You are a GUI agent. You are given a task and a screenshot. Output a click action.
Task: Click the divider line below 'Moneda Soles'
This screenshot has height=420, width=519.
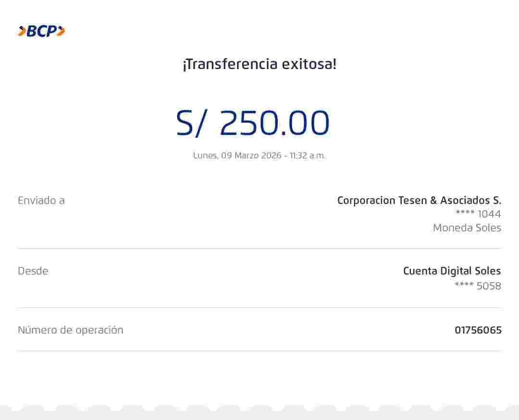pyautogui.click(x=259, y=249)
